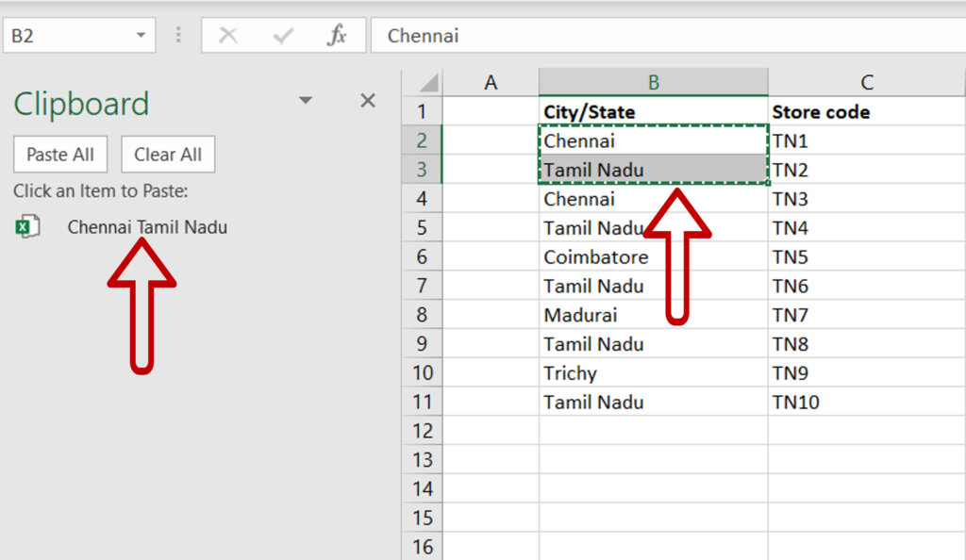Expand the Name Box dropdown

point(141,36)
